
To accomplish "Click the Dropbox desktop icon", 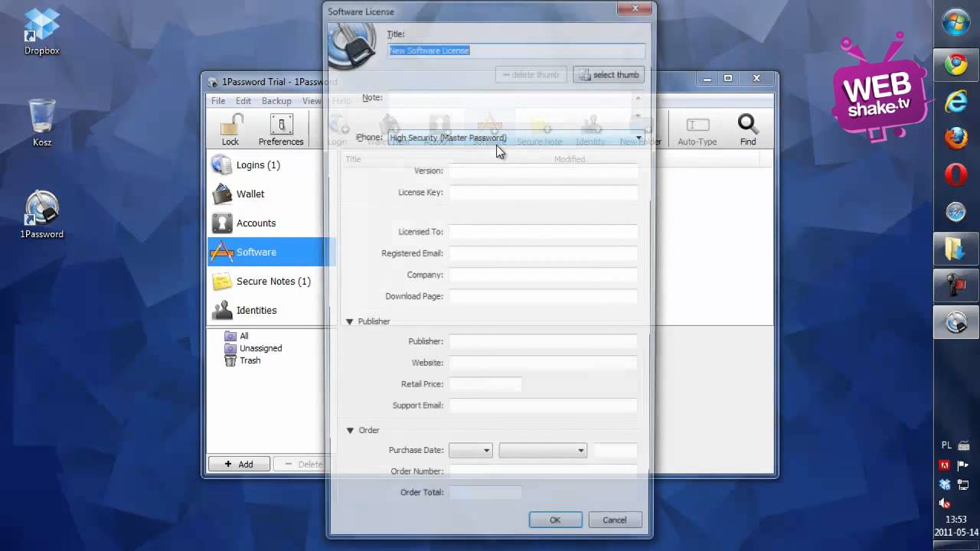I will pyautogui.click(x=41, y=31).
